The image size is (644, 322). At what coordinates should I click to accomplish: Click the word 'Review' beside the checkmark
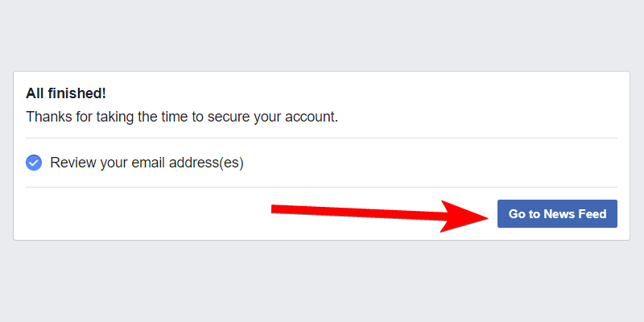coord(72,163)
